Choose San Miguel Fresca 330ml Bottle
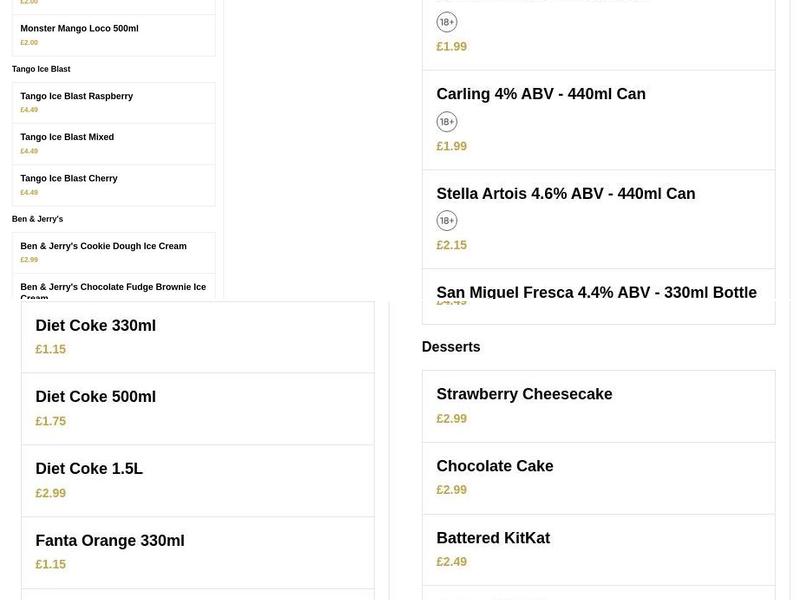 click(596, 292)
